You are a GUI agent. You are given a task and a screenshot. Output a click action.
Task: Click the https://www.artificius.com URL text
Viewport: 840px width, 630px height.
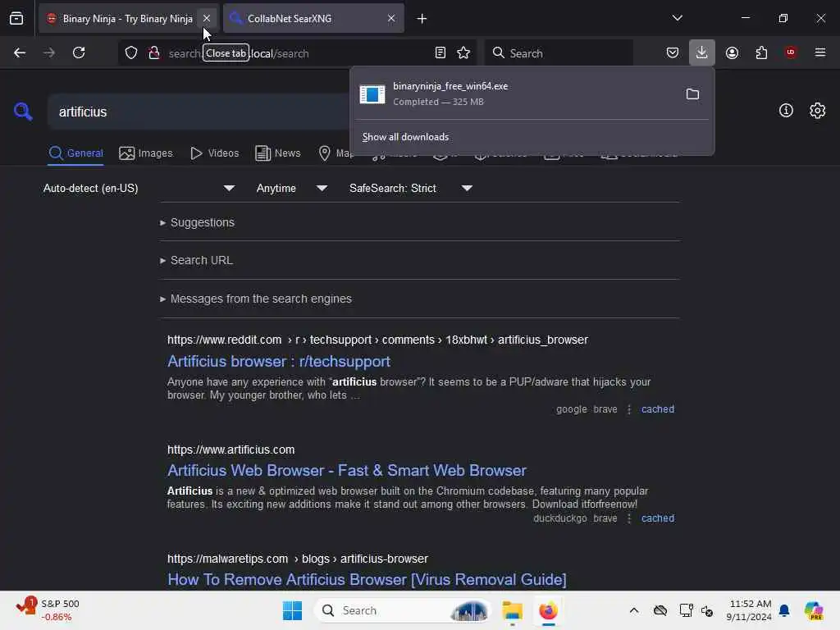click(231, 450)
